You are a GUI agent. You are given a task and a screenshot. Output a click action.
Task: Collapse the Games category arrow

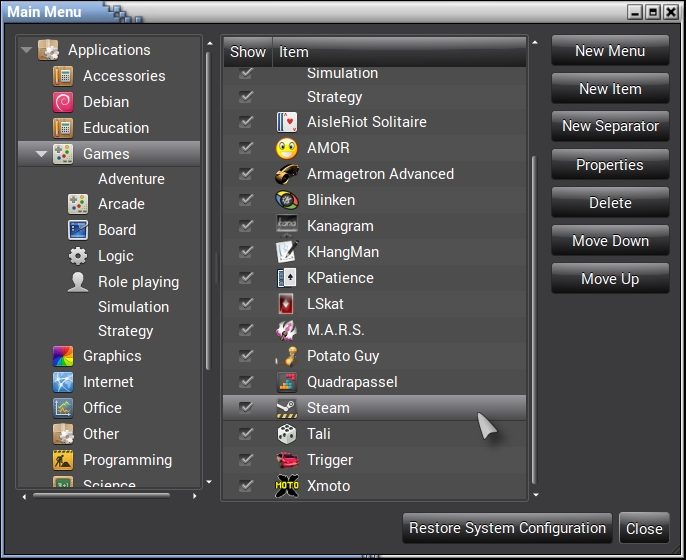click(x=42, y=154)
